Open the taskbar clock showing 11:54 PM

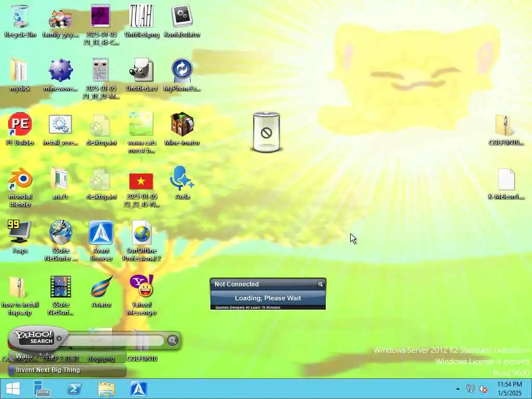[x=510, y=389]
